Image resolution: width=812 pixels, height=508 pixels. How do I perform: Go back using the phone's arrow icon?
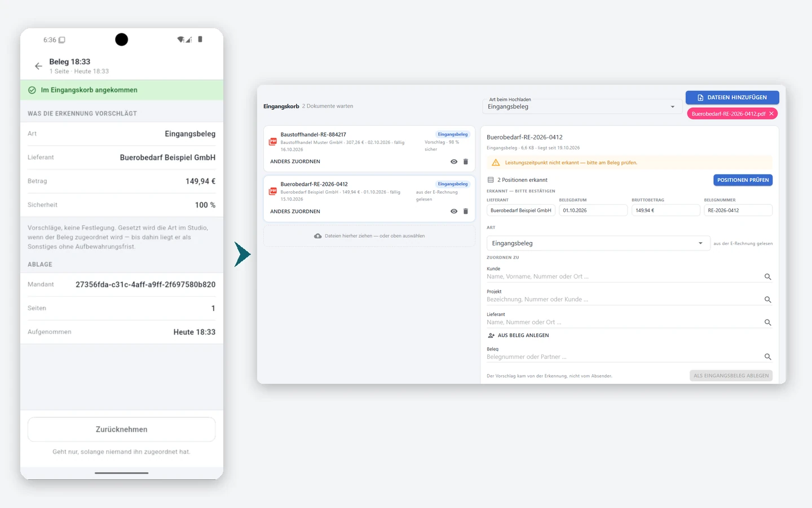tap(38, 66)
